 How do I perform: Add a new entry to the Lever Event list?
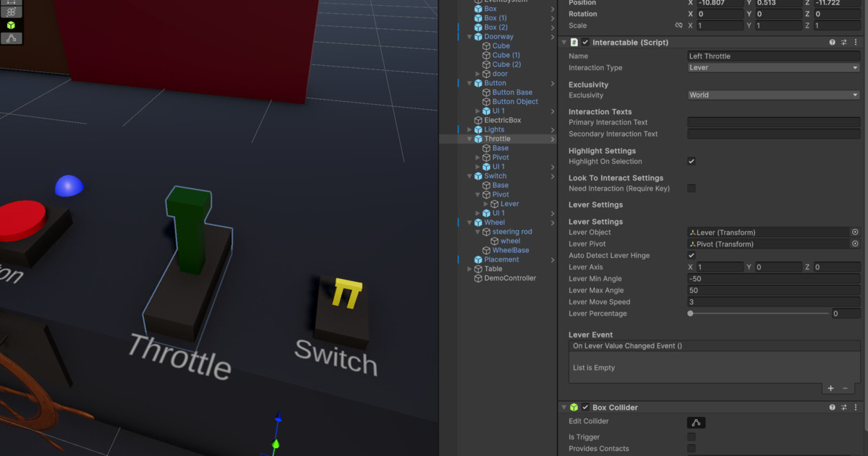830,388
